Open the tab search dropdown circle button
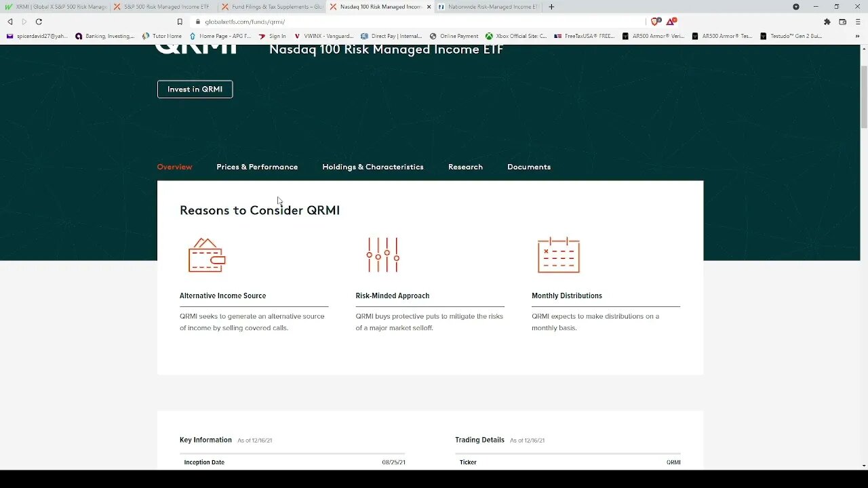 [796, 7]
